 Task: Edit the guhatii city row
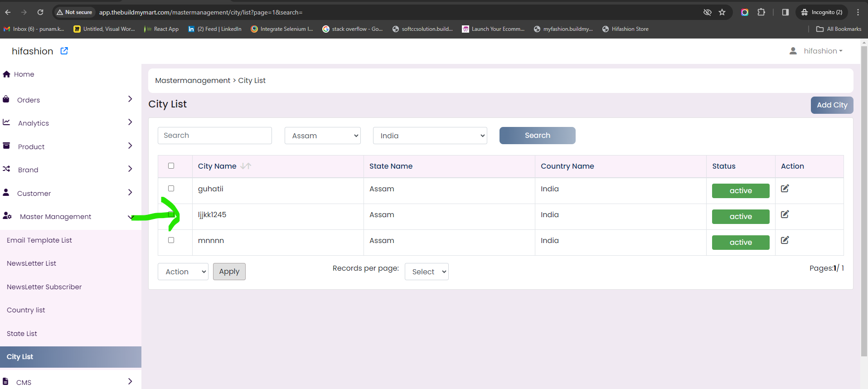tap(785, 188)
